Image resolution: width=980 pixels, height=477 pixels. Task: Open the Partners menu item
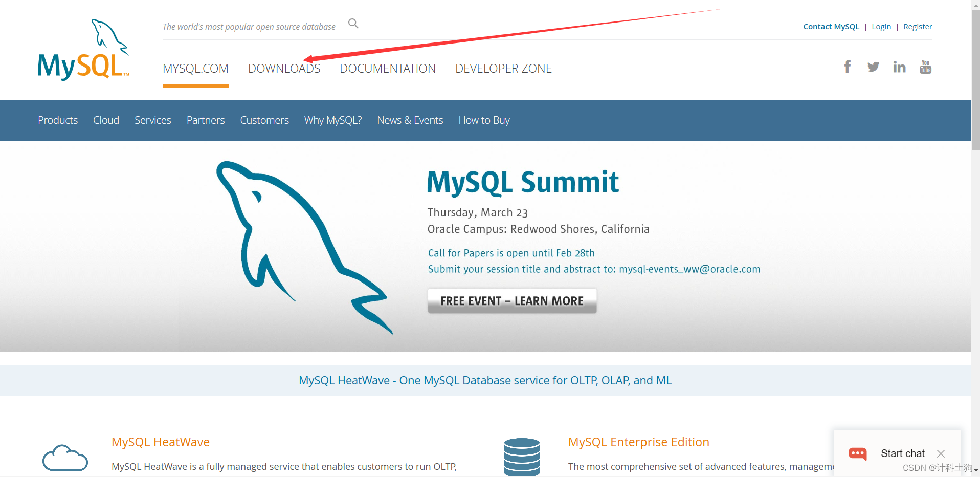[206, 120]
